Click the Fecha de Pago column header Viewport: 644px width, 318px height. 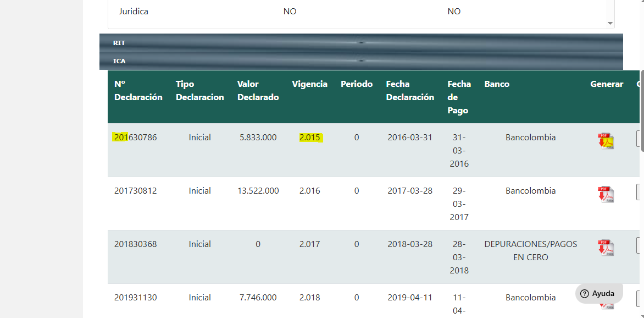point(459,97)
